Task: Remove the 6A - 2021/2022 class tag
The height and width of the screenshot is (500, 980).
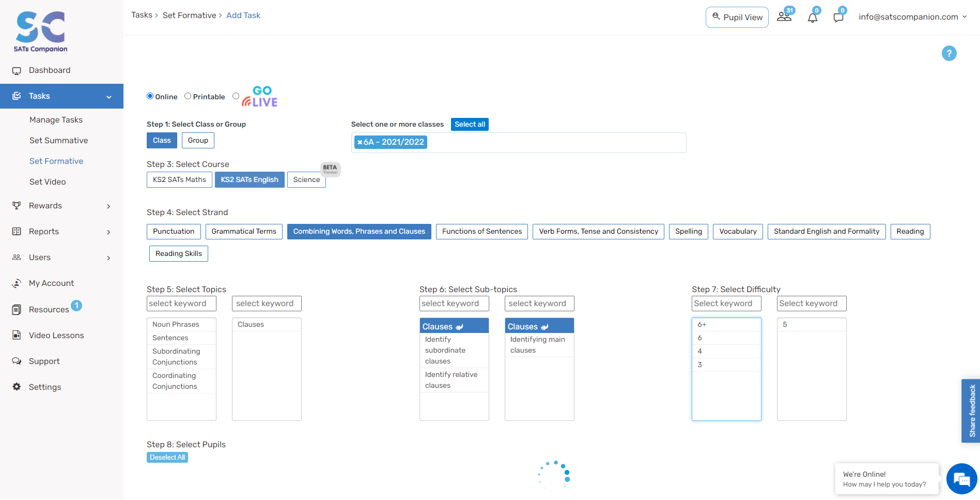Action: (x=360, y=142)
